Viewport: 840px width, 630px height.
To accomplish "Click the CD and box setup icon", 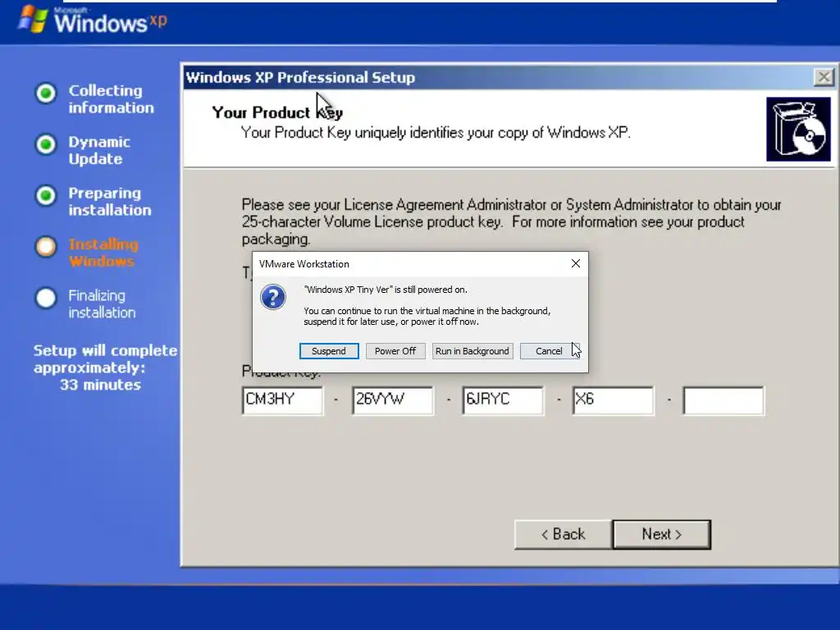I will click(x=798, y=129).
